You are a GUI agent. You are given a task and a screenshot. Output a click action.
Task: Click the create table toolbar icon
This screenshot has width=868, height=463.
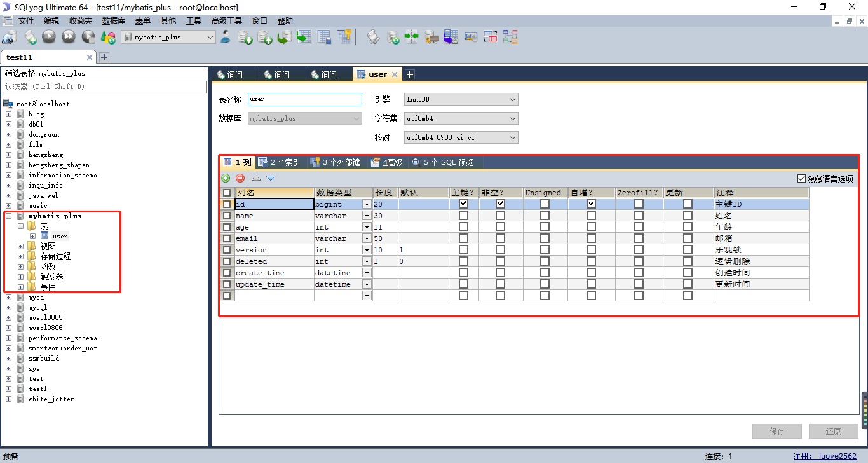pyautogui.click(x=304, y=37)
